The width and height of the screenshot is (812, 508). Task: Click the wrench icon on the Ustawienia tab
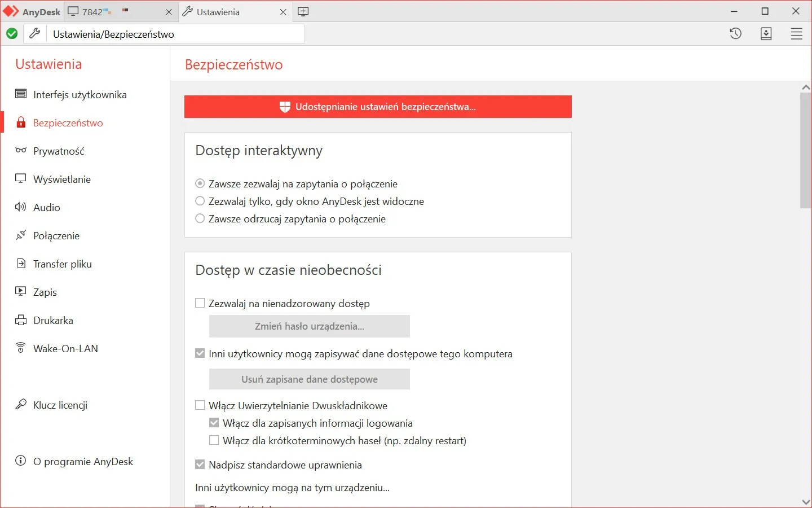[x=188, y=11]
